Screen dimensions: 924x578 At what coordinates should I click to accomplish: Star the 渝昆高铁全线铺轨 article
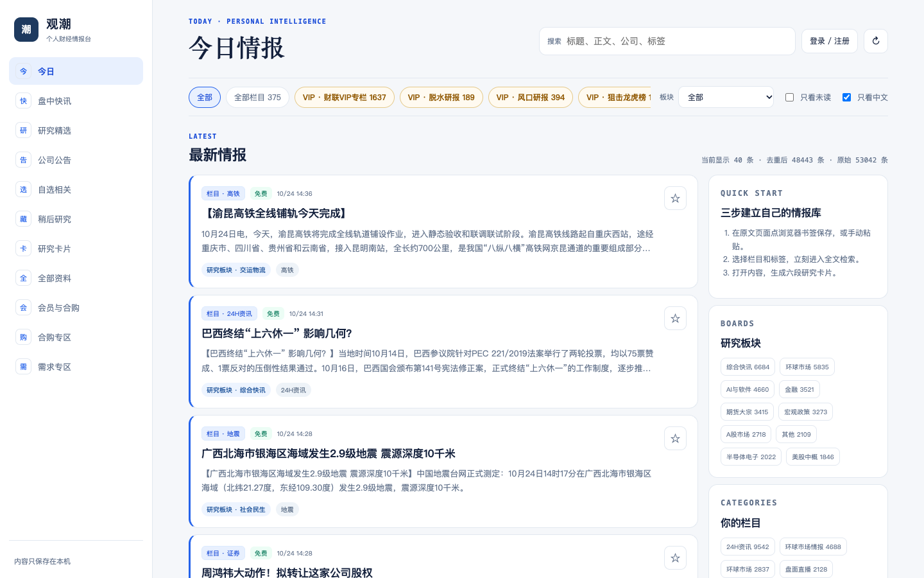click(675, 198)
